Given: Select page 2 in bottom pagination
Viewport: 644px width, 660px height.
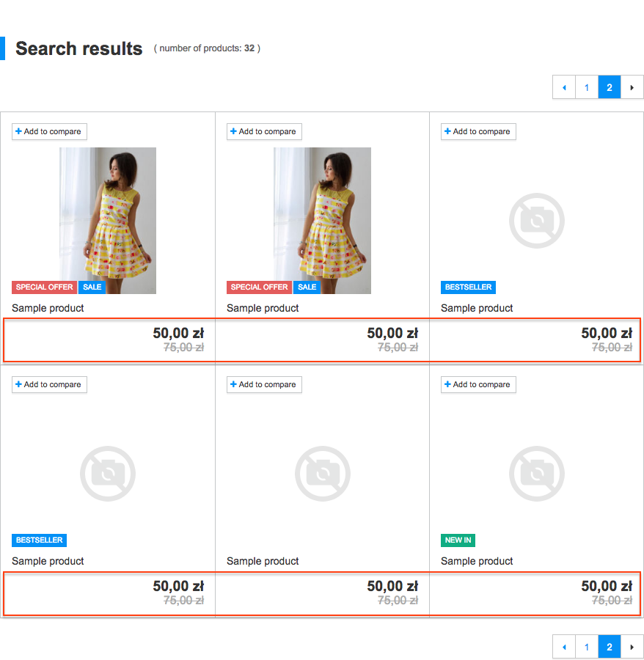Looking at the screenshot, I should click(609, 647).
